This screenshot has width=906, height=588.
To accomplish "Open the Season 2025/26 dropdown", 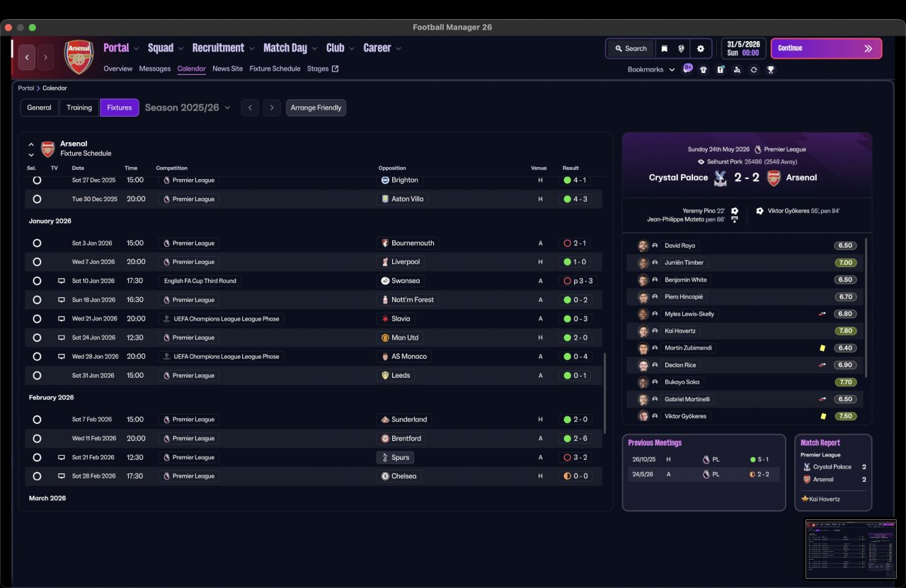I will pos(188,108).
